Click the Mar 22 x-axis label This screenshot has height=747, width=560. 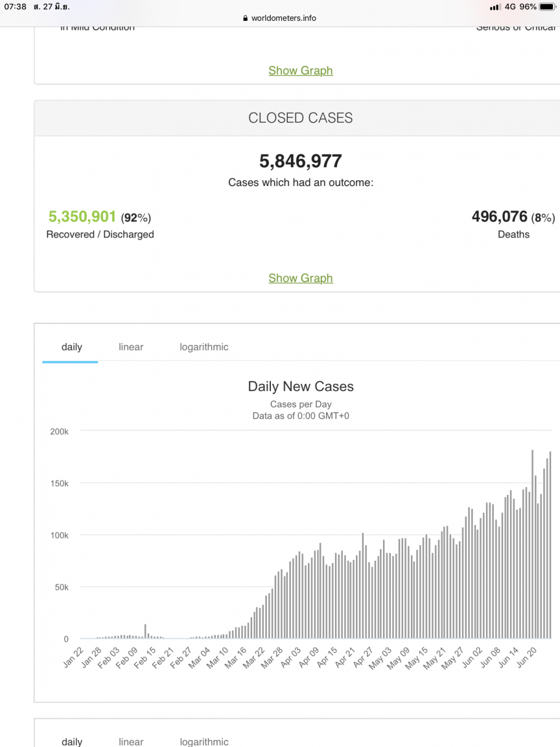[253, 658]
